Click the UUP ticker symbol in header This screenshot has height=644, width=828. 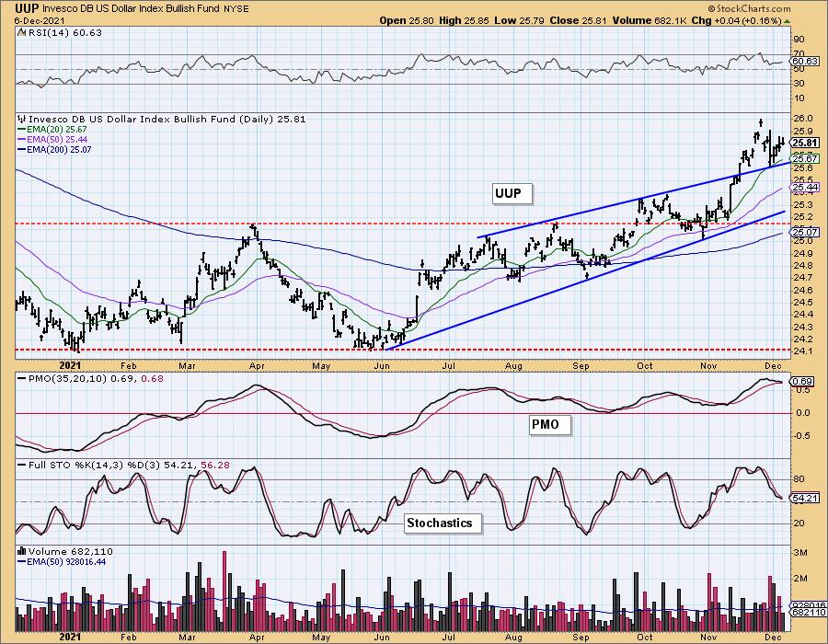click(x=26, y=8)
